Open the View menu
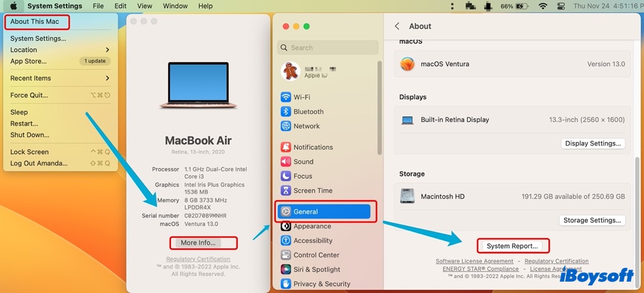 145,6
